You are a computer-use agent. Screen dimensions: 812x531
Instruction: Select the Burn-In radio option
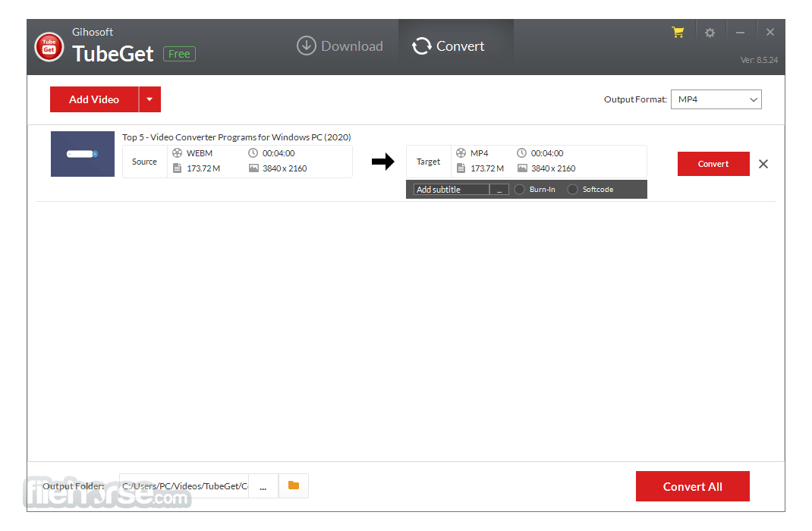[x=519, y=190]
